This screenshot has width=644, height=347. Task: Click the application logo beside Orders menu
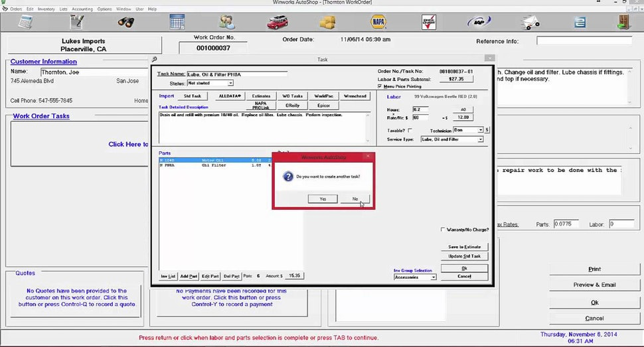5,9
